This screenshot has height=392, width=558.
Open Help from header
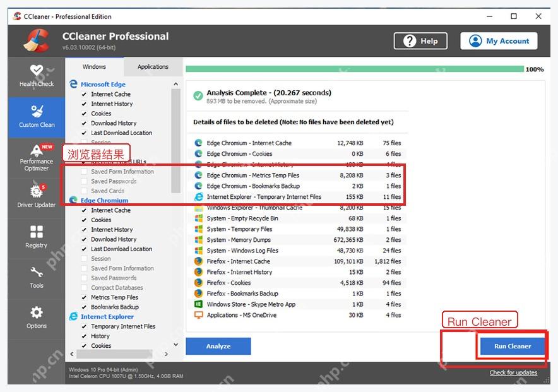[420, 41]
